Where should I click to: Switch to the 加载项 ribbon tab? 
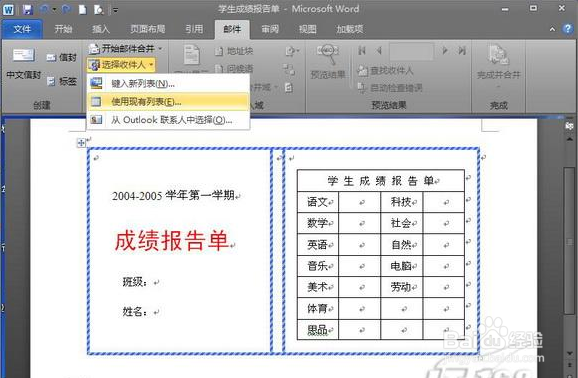pyautogui.click(x=349, y=29)
